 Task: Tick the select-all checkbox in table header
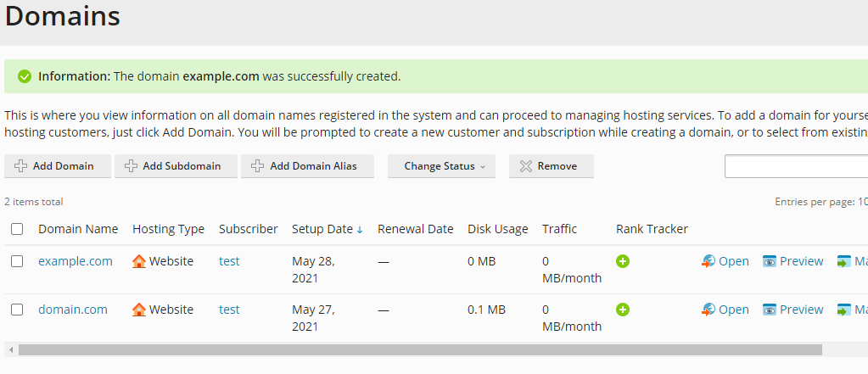(17, 229)
